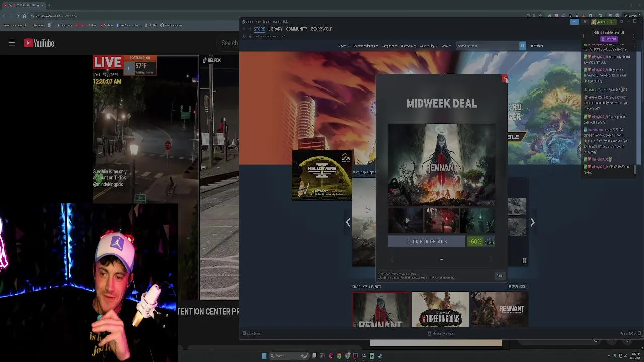Open the Help menu in Steam
Screen dimensions: 644x362
pyautogui.click(x=285, y=22)
